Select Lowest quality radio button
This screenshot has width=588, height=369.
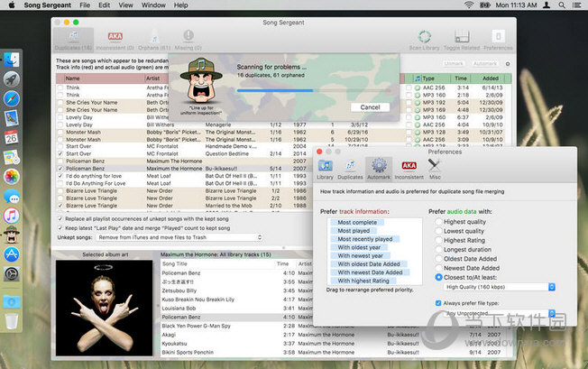[x=438, y=231]
